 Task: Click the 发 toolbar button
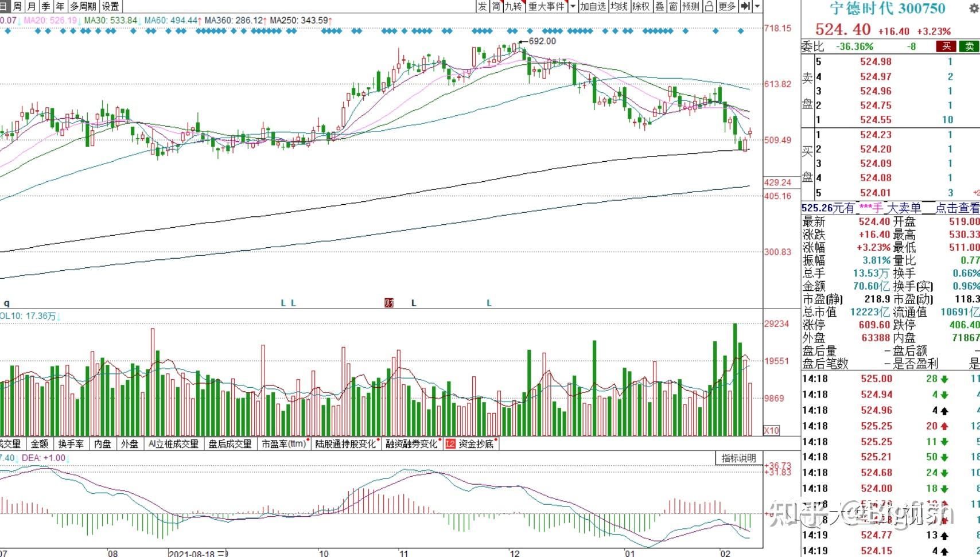(482, 6)
